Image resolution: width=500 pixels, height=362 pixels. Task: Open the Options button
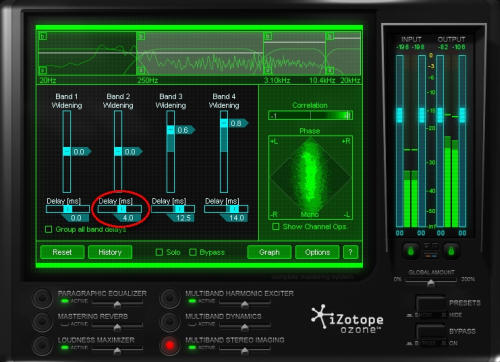pyautogui.click(x=317, y=252)
